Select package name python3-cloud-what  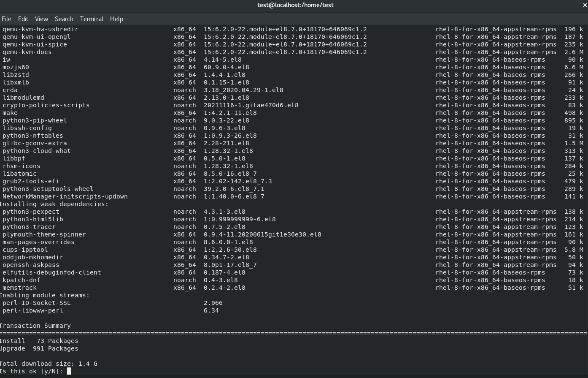tap(37, 151)
